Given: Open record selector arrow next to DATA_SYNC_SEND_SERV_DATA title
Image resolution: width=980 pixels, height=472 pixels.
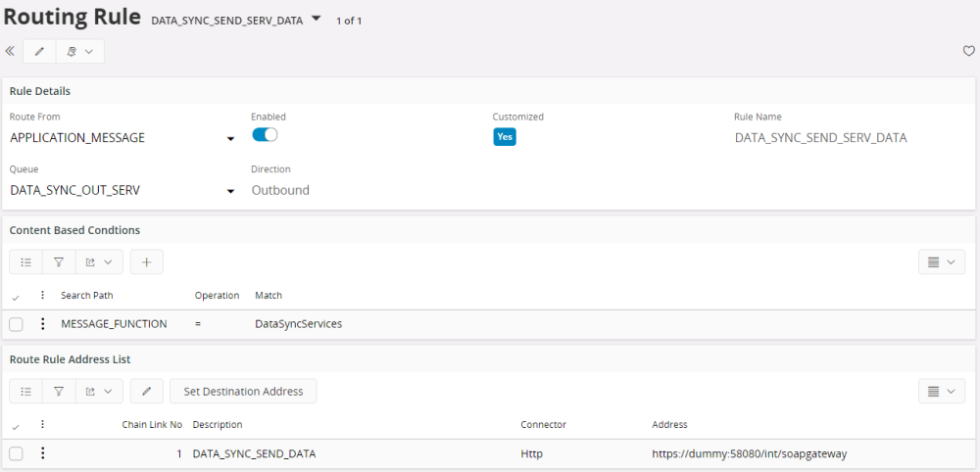Looking at the screenshot, I should 316,19.
